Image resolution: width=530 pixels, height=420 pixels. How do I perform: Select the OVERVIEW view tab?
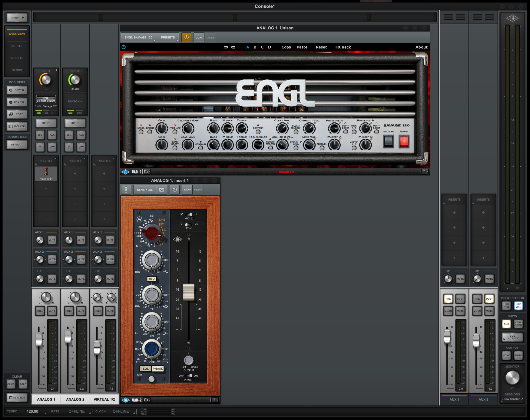point(17,34)
